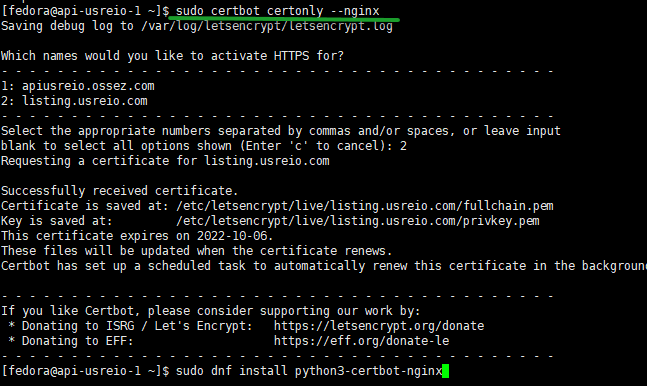
Task: Click 'Certbot has set up a scheduled task' line
Action: tap(324, 265)
